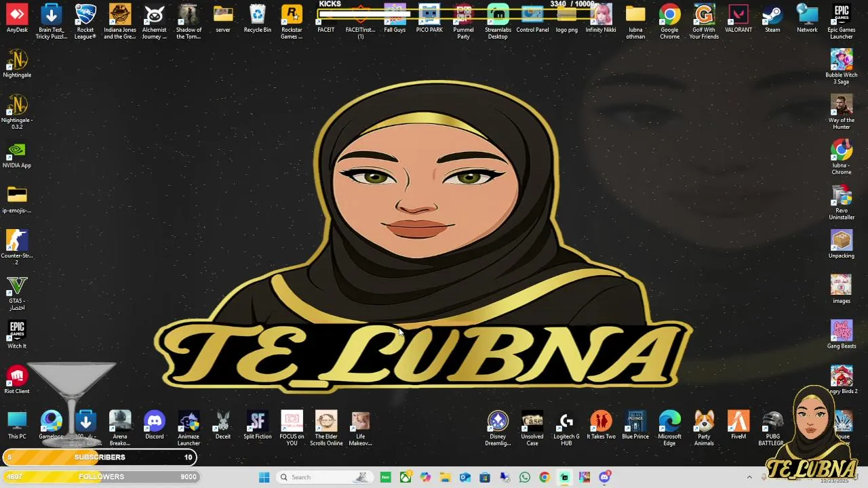
Task: Launch Party Animals
Action: (x=704, y=428)
